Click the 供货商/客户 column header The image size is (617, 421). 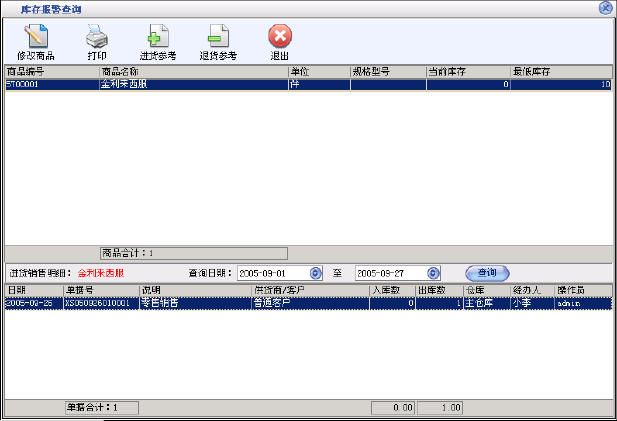coord(309,290)
